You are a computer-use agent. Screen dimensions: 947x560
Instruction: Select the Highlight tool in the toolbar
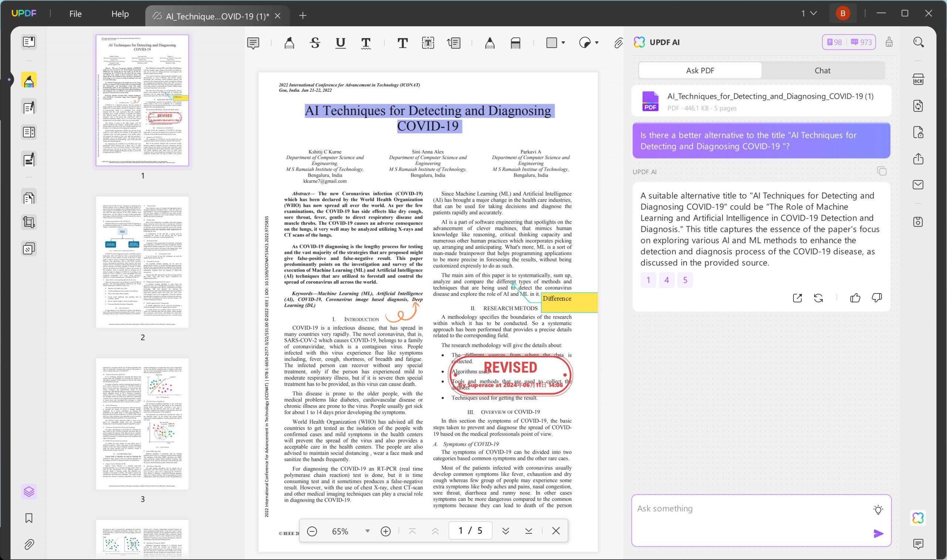[289, 43]
